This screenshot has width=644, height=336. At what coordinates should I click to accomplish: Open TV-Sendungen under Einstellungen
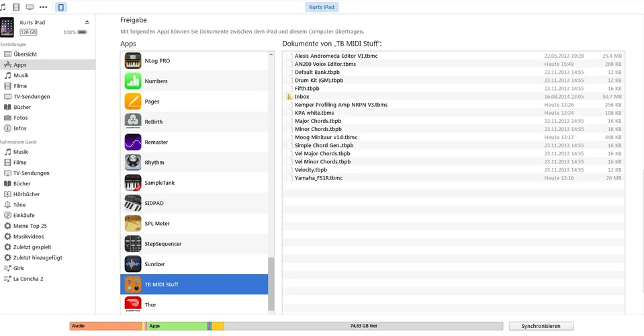pos(48,97)
